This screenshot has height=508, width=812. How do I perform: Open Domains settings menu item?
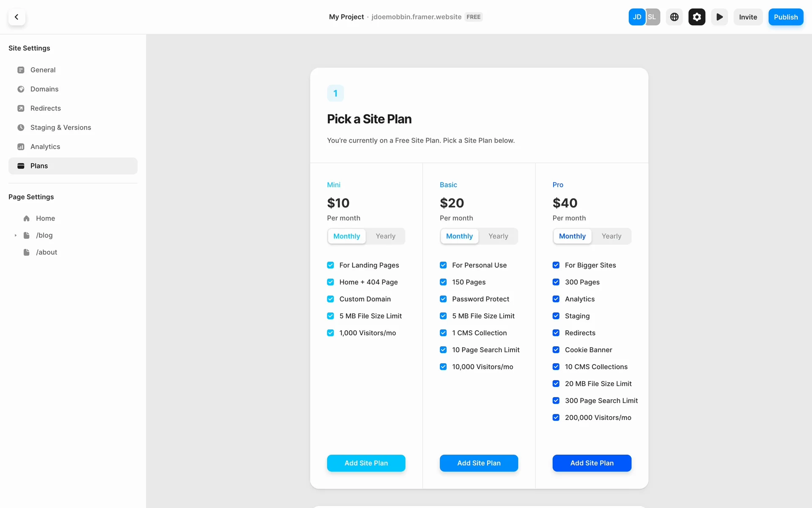[x=44, y=89]
